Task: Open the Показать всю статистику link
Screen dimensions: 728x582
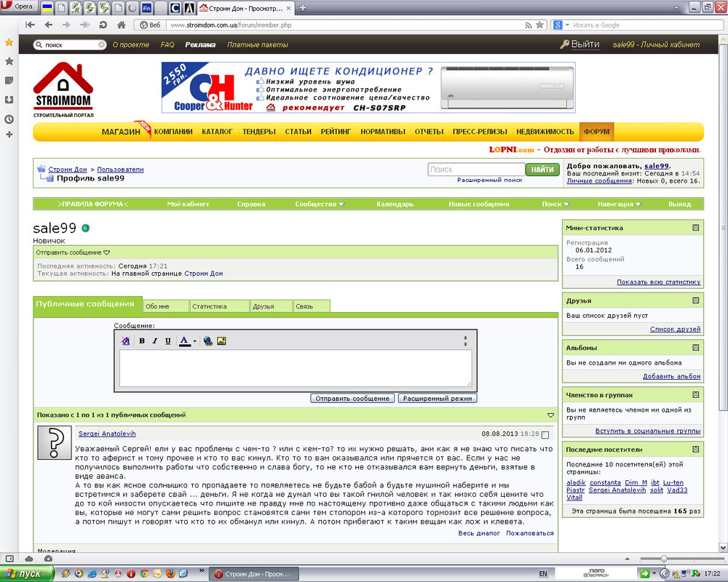Action: point(658,282)
